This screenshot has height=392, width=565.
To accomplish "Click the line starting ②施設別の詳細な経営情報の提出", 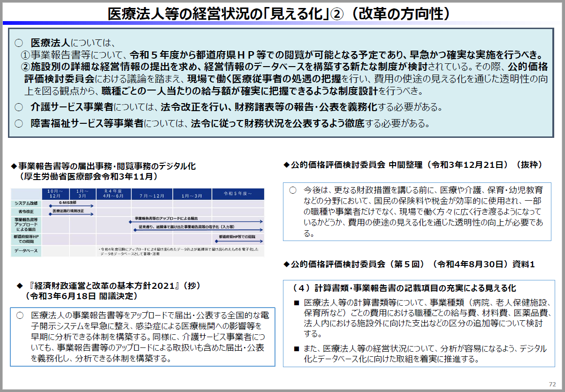I will coord(284,66).
